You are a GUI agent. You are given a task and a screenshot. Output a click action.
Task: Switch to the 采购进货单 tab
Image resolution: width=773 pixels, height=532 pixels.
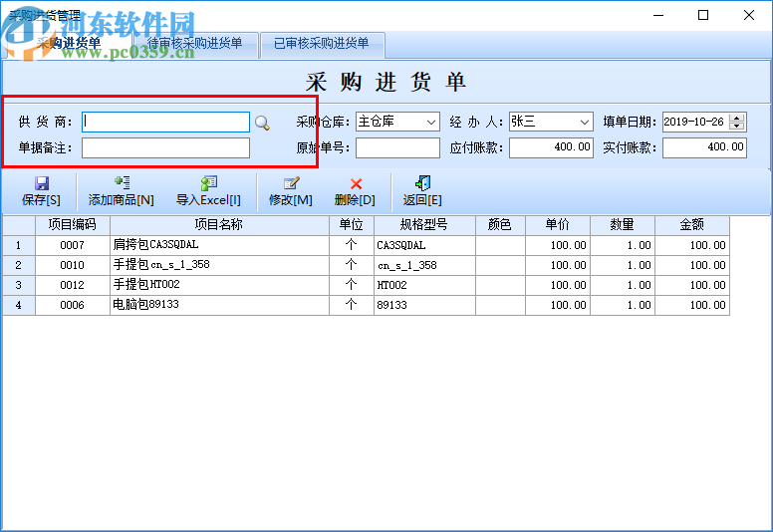click(x=68, y=44)
